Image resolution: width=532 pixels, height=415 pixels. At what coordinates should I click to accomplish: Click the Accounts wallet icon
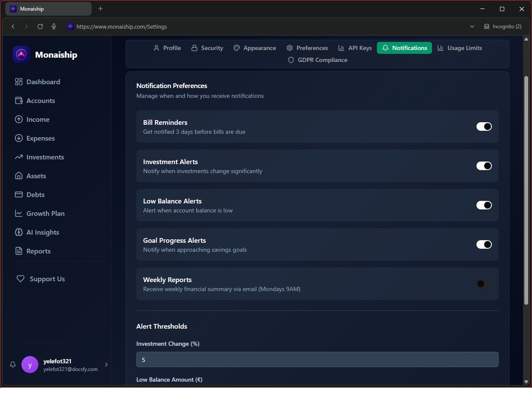coord(19,100)
